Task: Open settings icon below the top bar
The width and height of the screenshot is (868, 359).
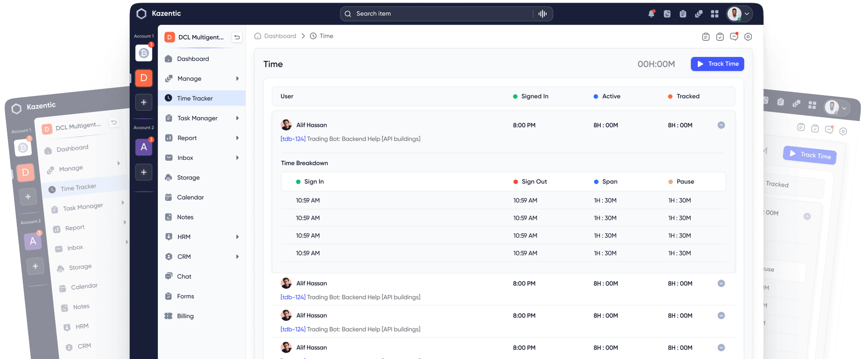Action: 748,37
